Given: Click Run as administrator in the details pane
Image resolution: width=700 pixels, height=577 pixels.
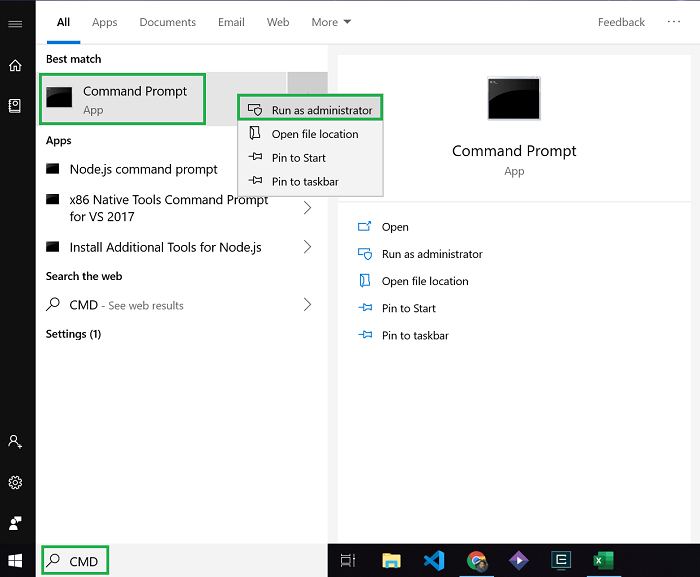Looking at the screenshot, I should click(432, 254).
